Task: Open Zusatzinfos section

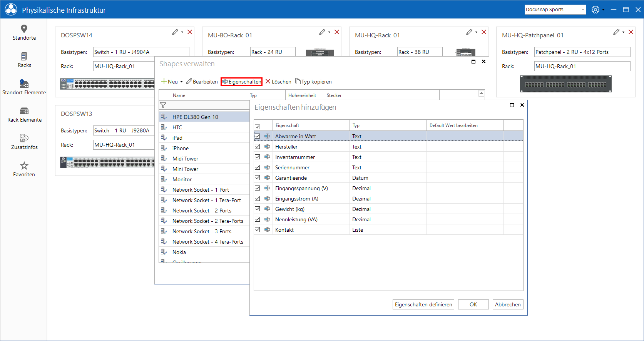Action: 24,142
